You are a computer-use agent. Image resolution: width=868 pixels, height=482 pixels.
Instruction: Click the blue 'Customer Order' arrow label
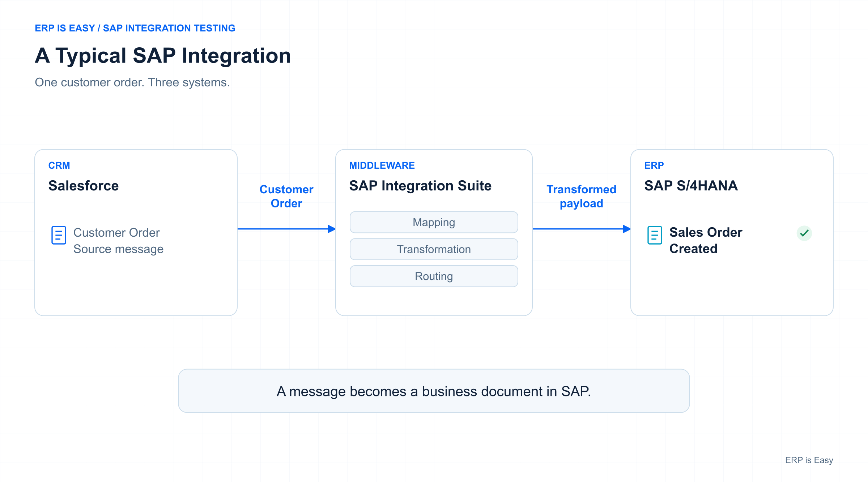tap(286, 196)
